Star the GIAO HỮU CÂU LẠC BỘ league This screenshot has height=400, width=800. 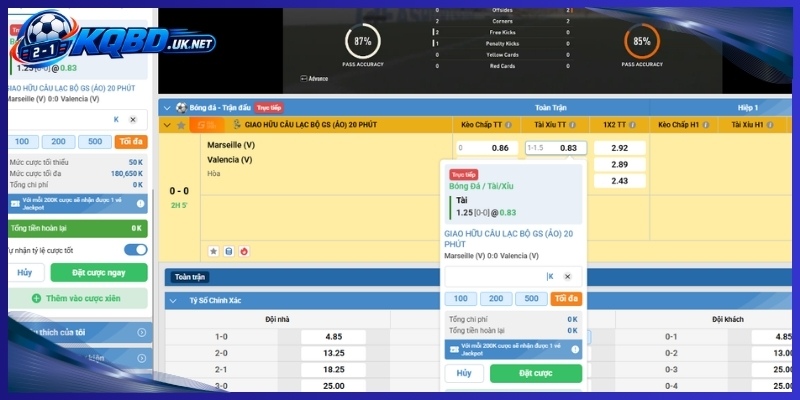coord(181,125)
